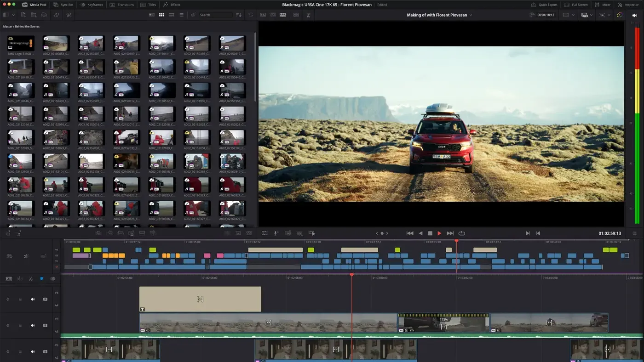The image size is (644, 362).
Task: Create a new bin with the bin icon
Action: (33, 15)
